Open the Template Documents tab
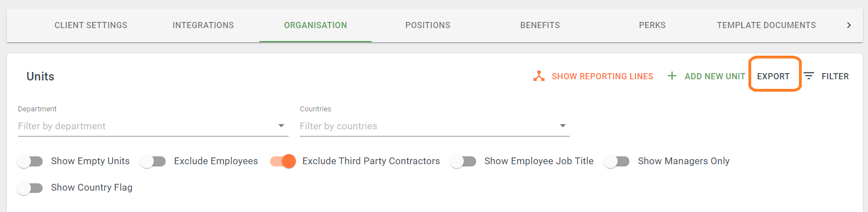Viewport: 868px width, 212px height. pos(766,25)
